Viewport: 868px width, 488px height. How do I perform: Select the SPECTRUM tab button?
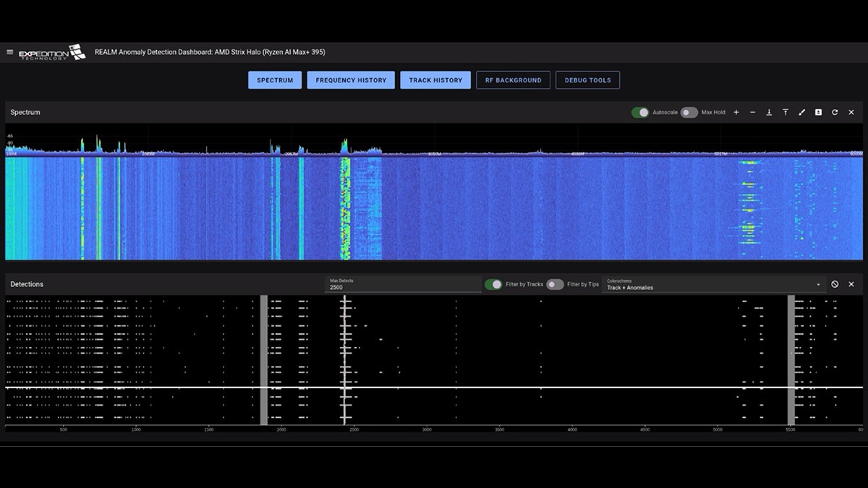coord(275,80)
